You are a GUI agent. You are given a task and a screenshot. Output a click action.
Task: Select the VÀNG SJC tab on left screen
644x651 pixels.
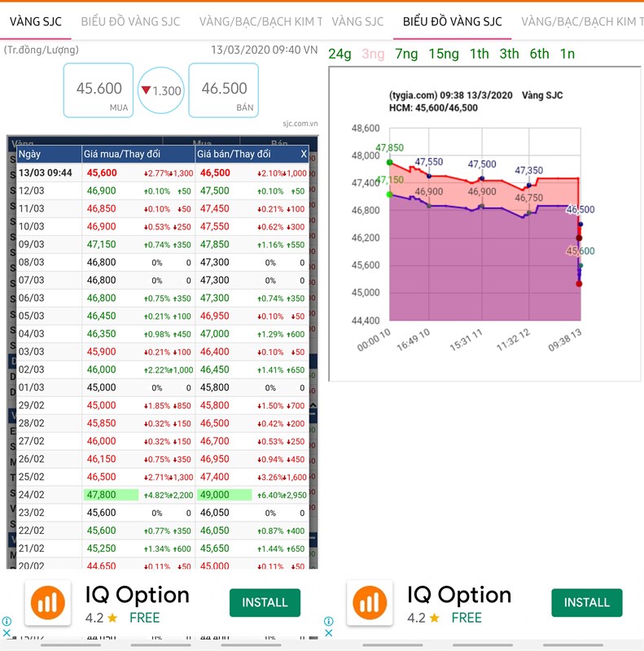coord(36,22)
